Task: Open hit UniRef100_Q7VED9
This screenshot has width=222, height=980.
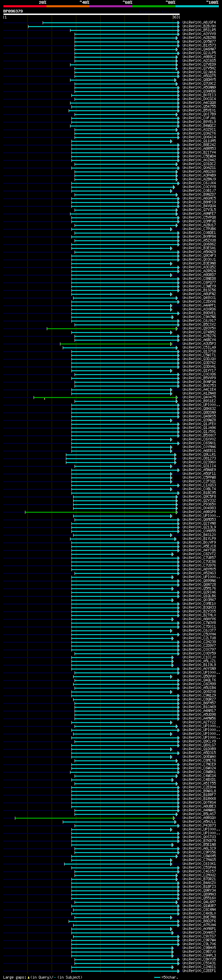Action: (x=199, y=65)
